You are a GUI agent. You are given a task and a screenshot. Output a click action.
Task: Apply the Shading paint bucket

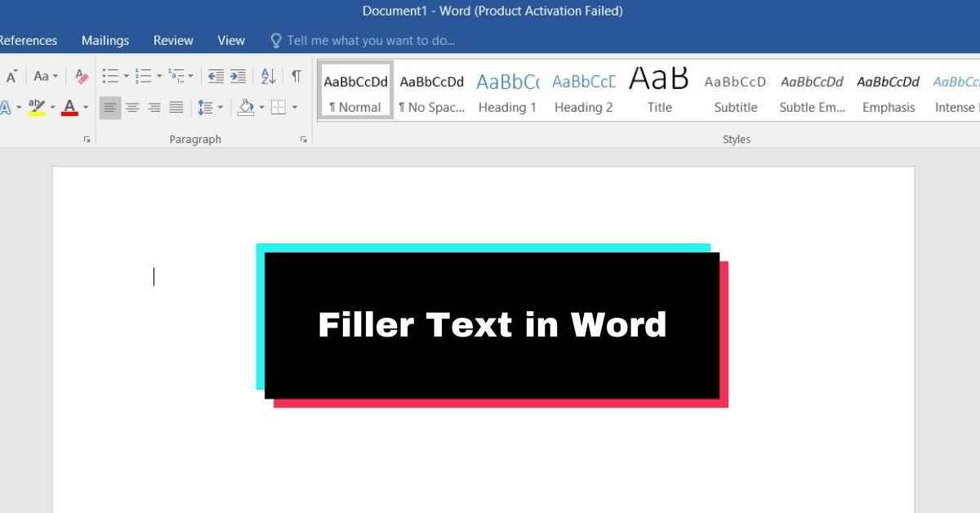click(x=246, y=107)
